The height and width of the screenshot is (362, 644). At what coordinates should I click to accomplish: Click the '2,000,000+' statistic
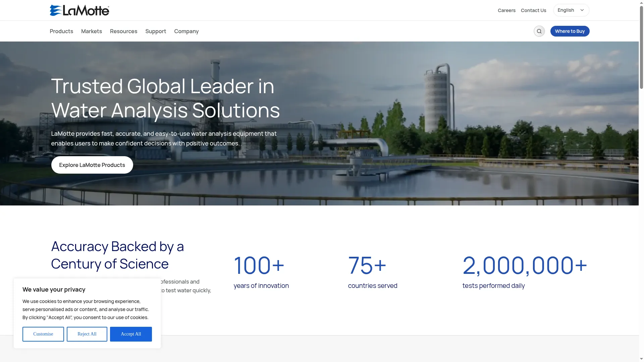[x=525, y=265]
